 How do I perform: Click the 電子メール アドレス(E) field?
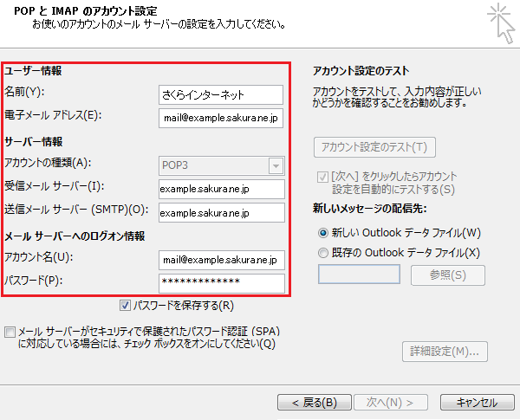point(221,118)
